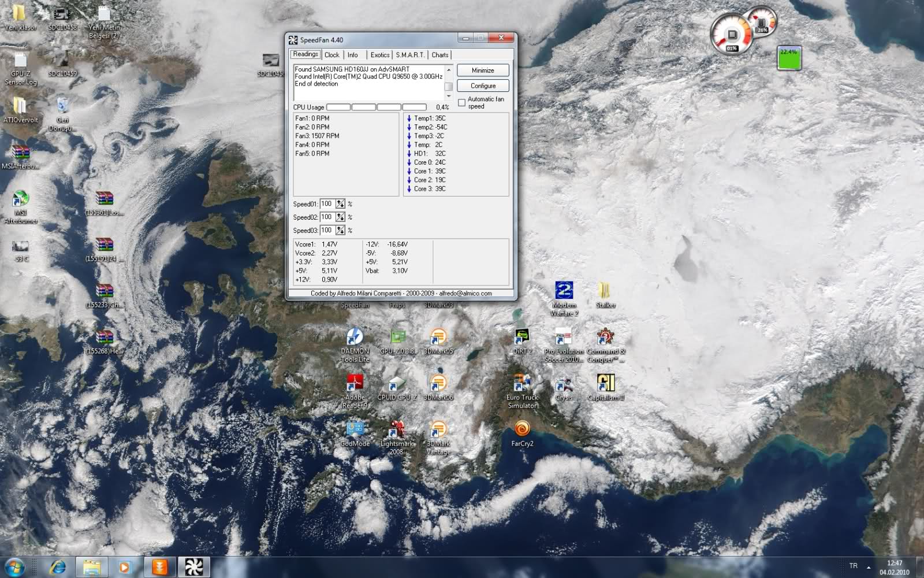Launch 3DMark Vantage shortcut
The width and height of the screenshot is (924, 578).
point(438,438)
